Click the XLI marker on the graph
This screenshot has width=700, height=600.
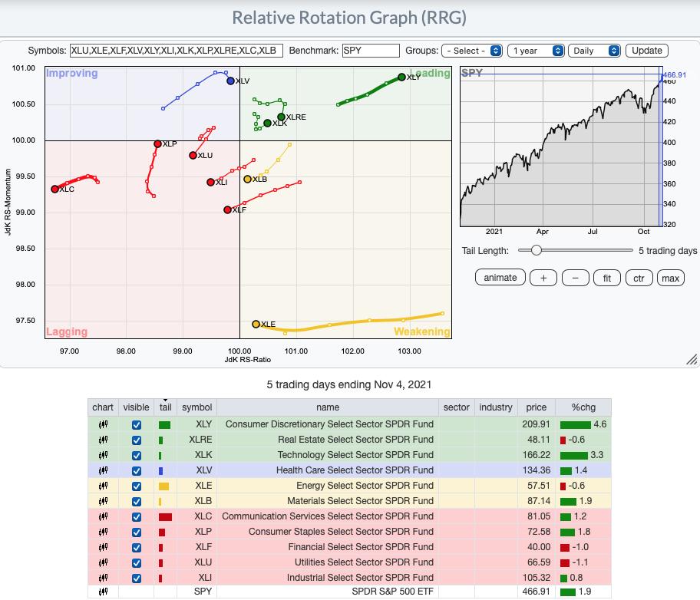pos(211,182)
